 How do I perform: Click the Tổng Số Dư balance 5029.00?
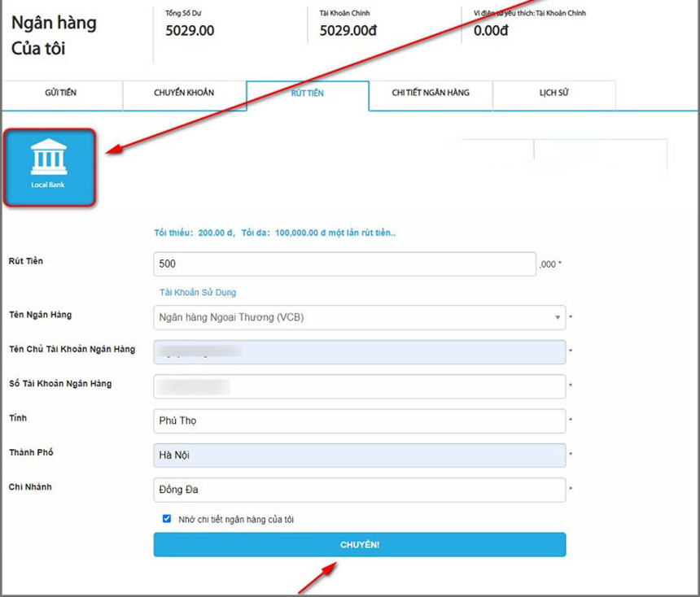click(x=190, y=31)
